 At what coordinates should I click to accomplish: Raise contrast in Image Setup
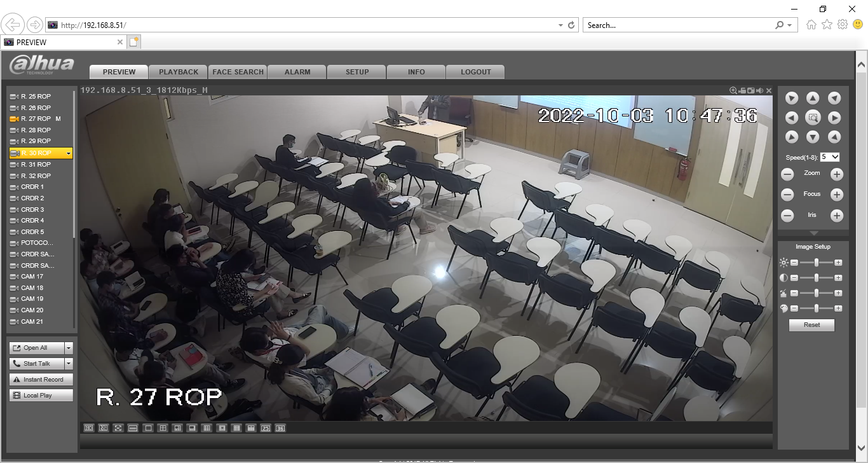(838, 278)
